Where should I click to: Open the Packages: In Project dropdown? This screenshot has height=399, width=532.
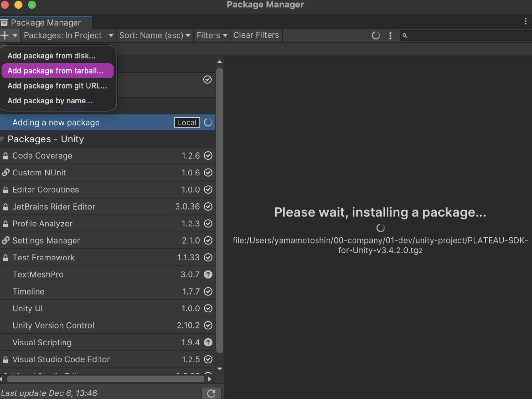[68, 35]
